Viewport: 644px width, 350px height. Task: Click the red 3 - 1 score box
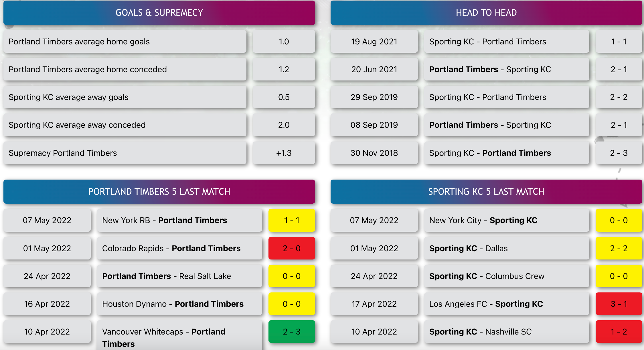click(x=619, y=304)
